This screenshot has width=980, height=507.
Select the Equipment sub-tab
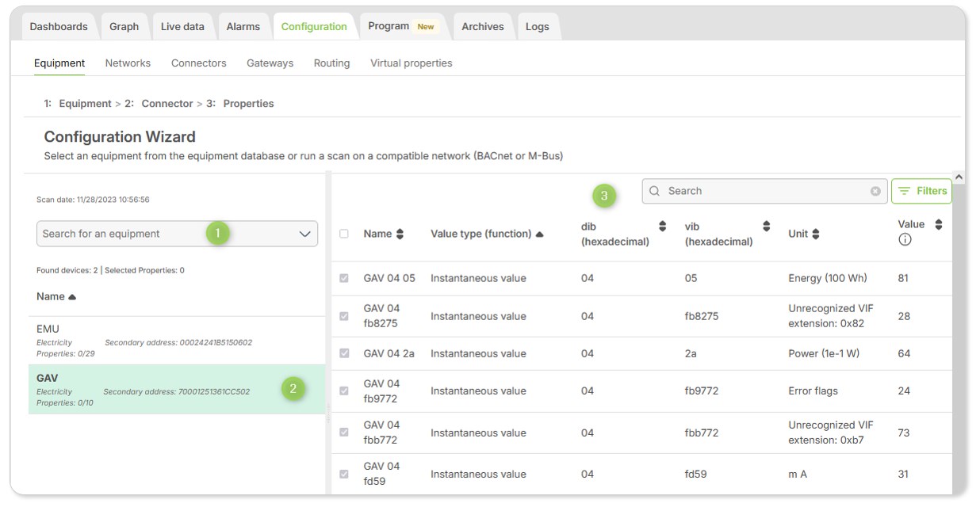[59, 63]
